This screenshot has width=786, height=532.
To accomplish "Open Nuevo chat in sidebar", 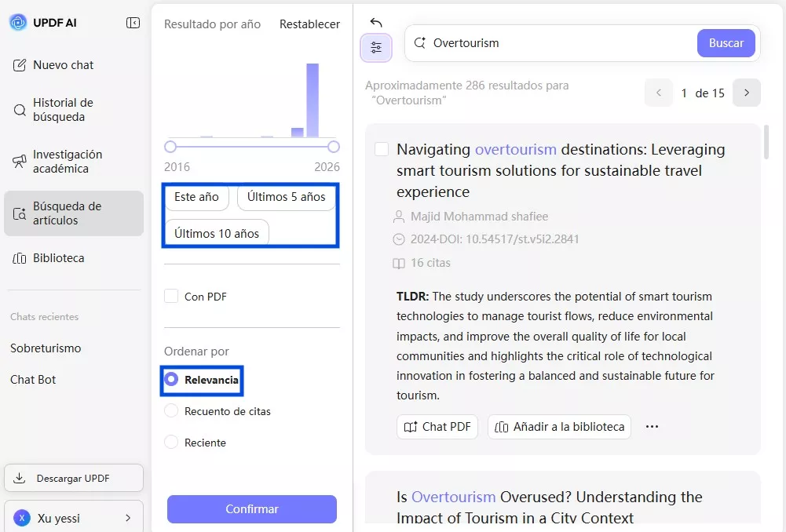I will [63, 65].
